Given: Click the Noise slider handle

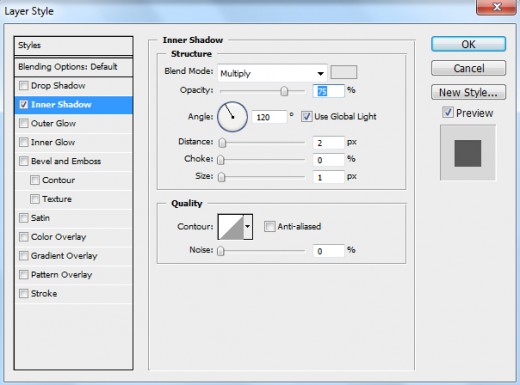Looking at the screenshot, I should 221,251.
